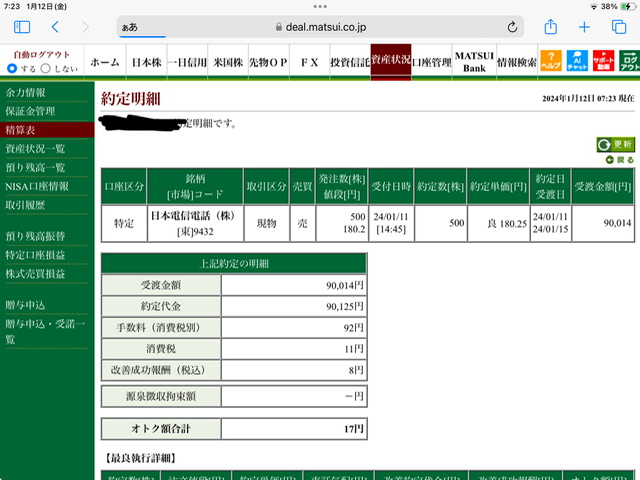The width and height of the screenshot is (640, 480).
Task: Reload the page using refresh icon
Action: [512, 27]
